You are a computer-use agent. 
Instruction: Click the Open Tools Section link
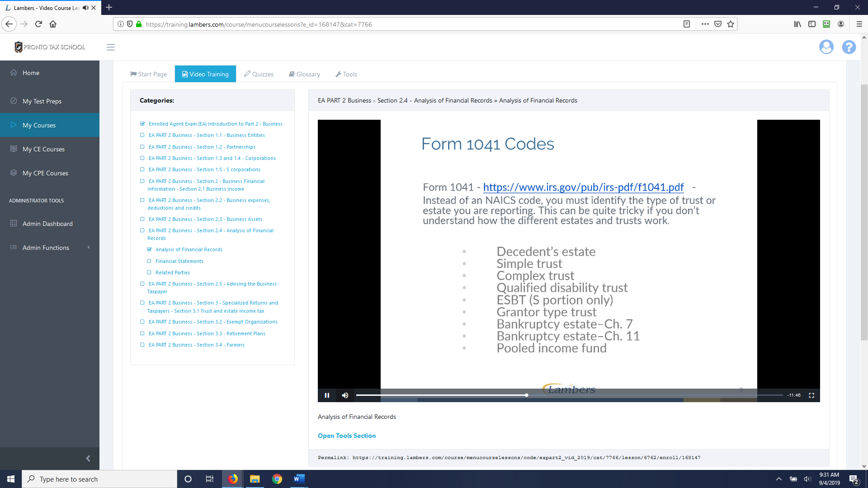pyautogui.click(x=346, y=436)
